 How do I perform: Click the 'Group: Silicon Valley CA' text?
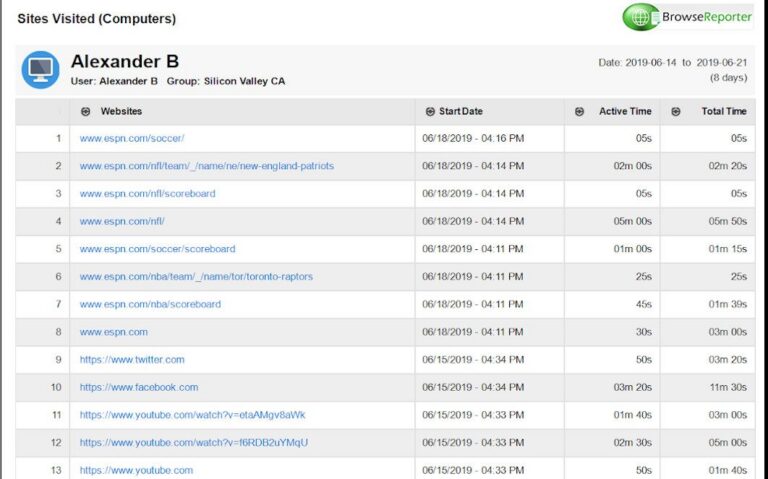[x=226, y=81]
